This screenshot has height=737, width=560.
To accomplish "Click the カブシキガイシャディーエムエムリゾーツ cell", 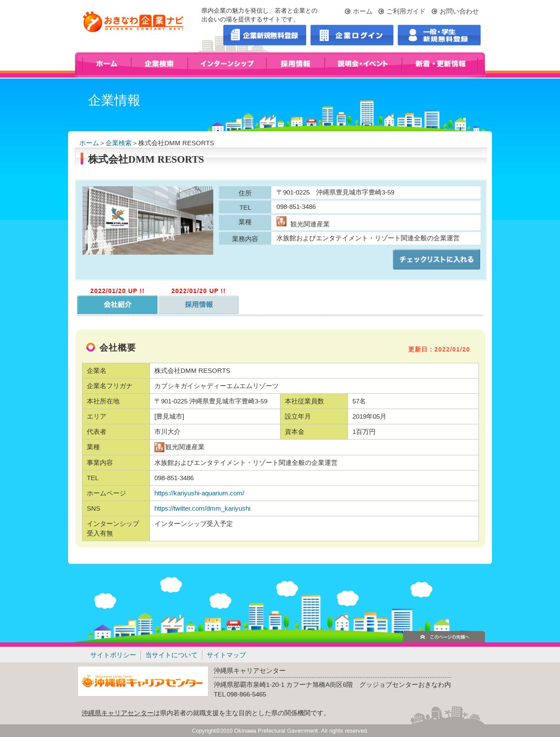I will pyautogui.click(x=314, y=386).
